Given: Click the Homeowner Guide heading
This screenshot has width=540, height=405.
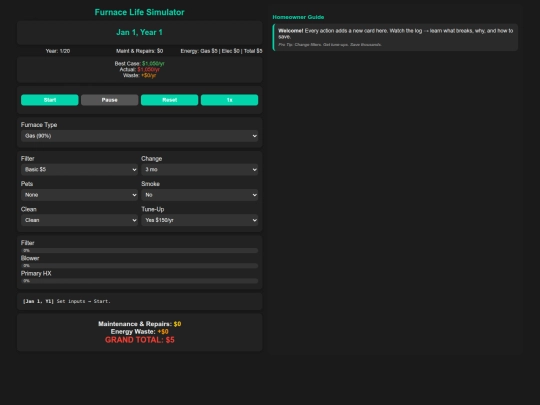Looking at the screenshot, I should click(298, 17).
